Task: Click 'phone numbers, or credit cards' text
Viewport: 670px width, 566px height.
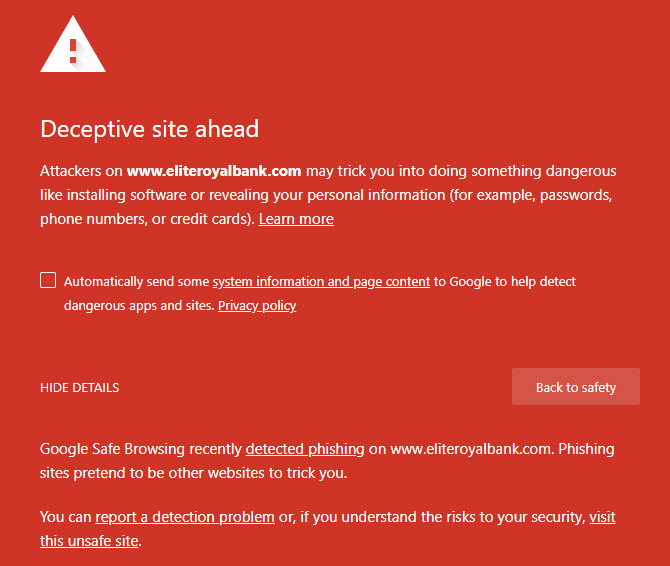Action: pos(145,219)
